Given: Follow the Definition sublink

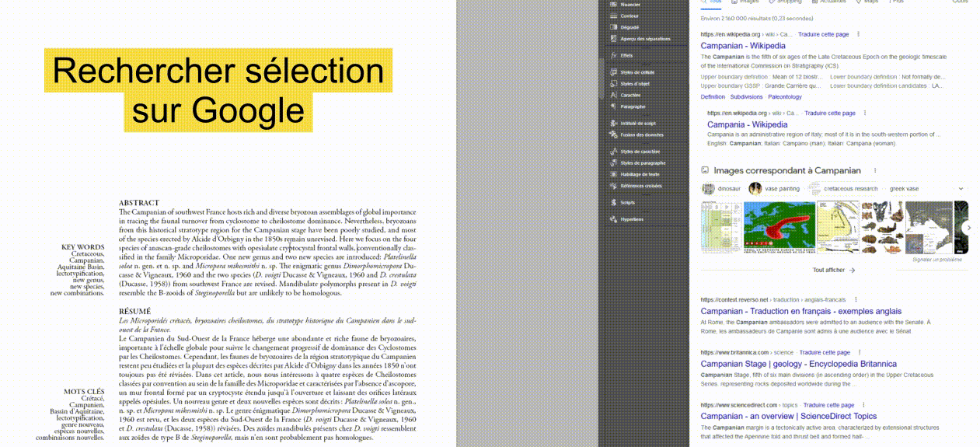Looking at the screenshot, I should (x=713, y=97).
